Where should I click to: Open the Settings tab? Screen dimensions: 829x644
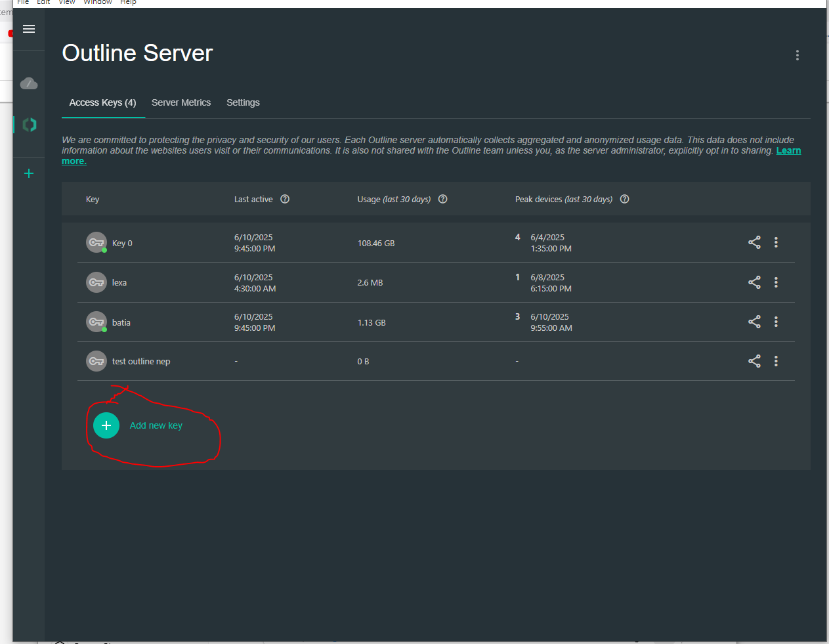(243, 102)
